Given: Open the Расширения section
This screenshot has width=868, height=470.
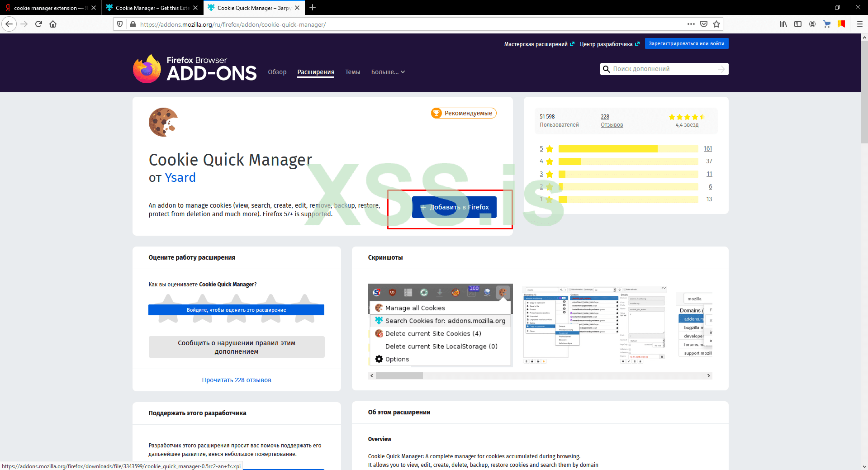Looking at the screenshot, I should (316, 72).
